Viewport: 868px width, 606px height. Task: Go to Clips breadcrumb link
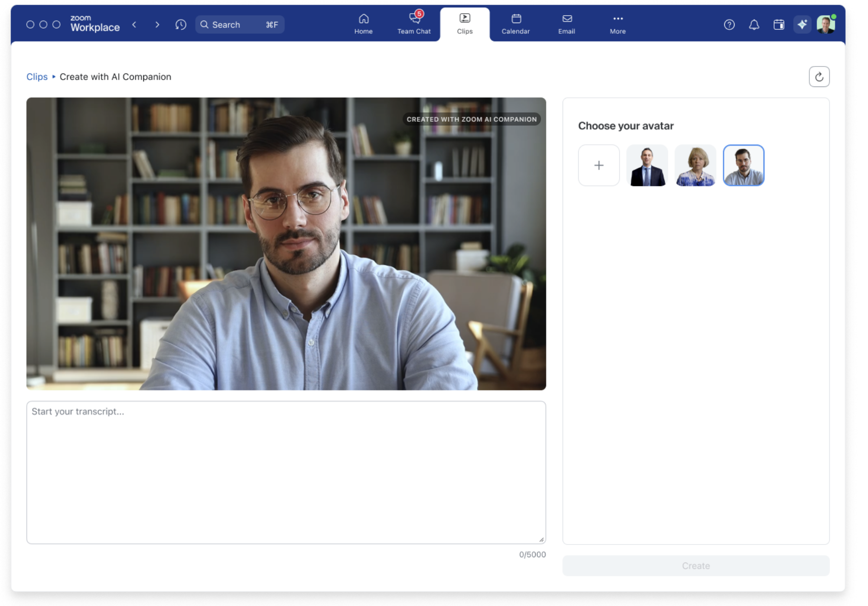(x=37, y=77)
